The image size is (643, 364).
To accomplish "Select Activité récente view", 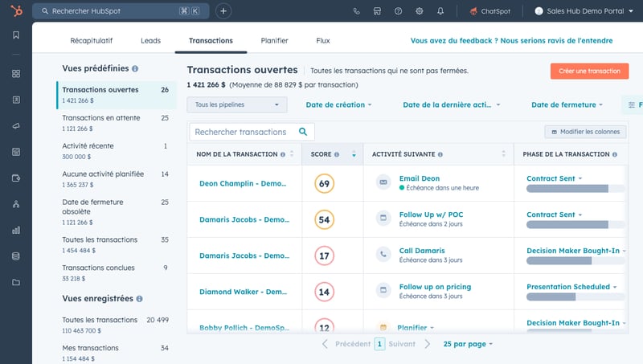I will point(117,151).
